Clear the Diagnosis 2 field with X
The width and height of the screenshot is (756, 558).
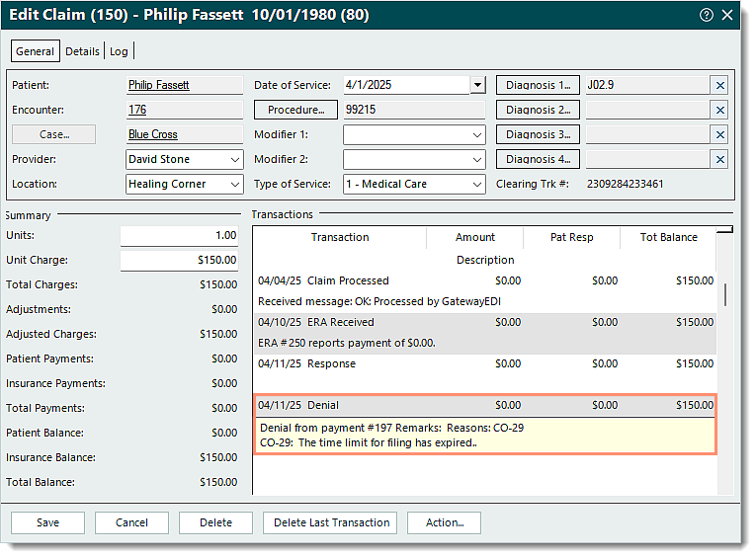[x=719, y=110]
